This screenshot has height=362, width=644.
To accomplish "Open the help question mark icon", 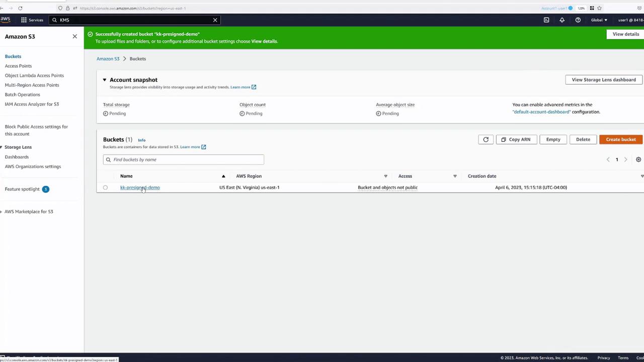I will 578,20.
